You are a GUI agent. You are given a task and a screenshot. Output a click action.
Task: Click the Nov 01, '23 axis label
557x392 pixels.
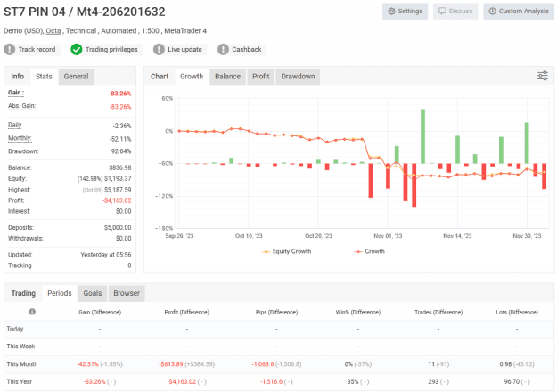(x=388, y=236)
